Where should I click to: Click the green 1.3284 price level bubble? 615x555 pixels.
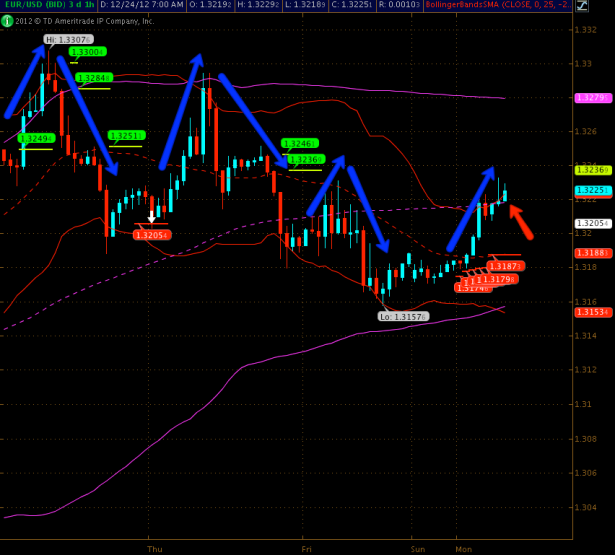[x=93, y=77]
